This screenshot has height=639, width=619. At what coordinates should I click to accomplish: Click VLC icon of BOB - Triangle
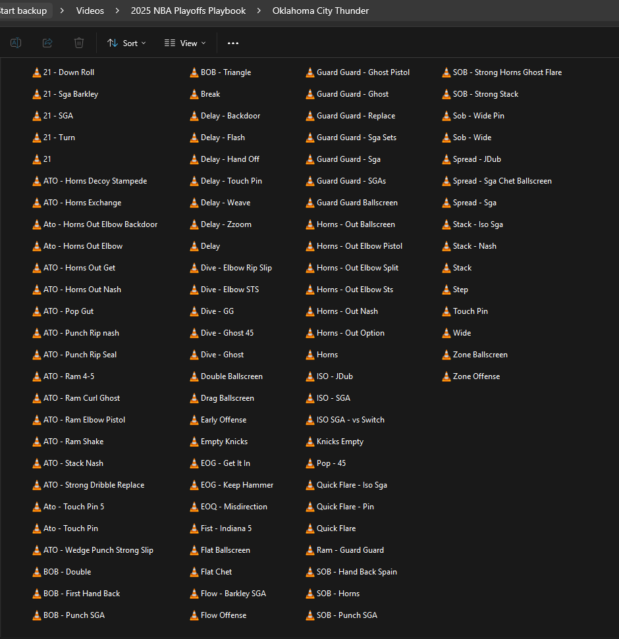coord(194,73)
